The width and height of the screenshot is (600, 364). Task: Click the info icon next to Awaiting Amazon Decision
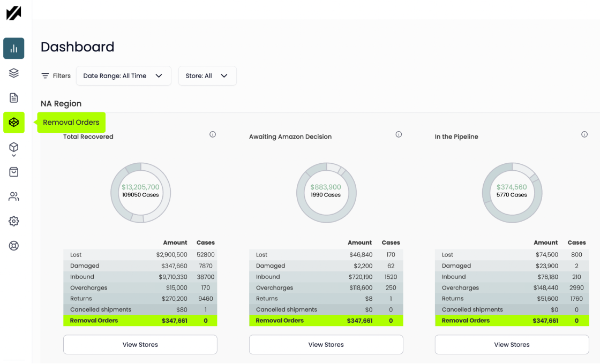point(399,134)
